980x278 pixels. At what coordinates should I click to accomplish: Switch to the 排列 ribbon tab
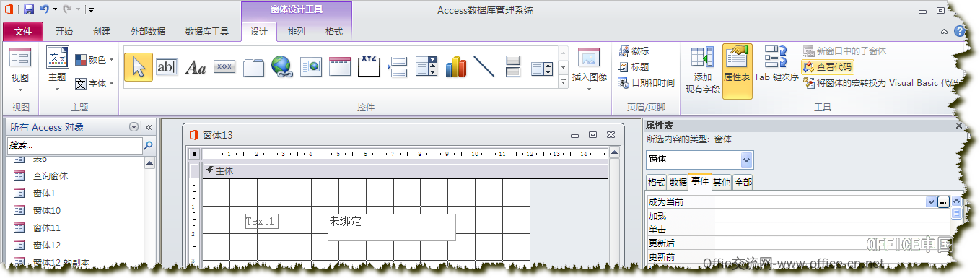pos(297,32)
